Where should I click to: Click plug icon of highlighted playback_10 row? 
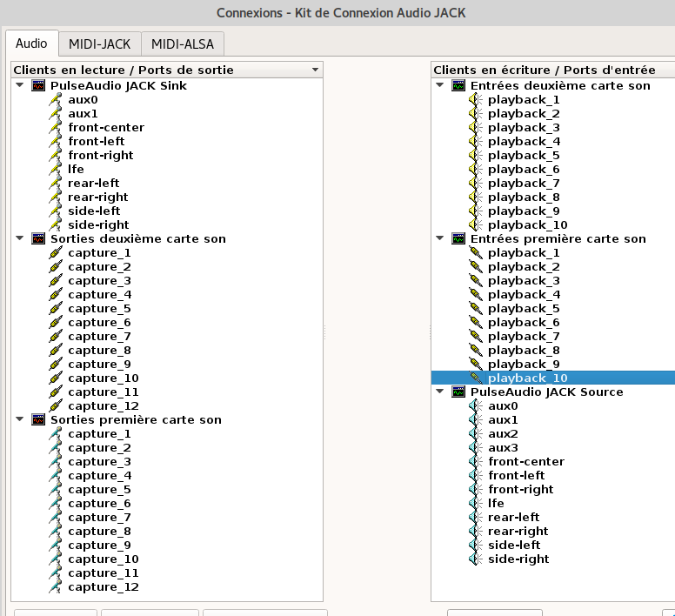pos(476,378)
